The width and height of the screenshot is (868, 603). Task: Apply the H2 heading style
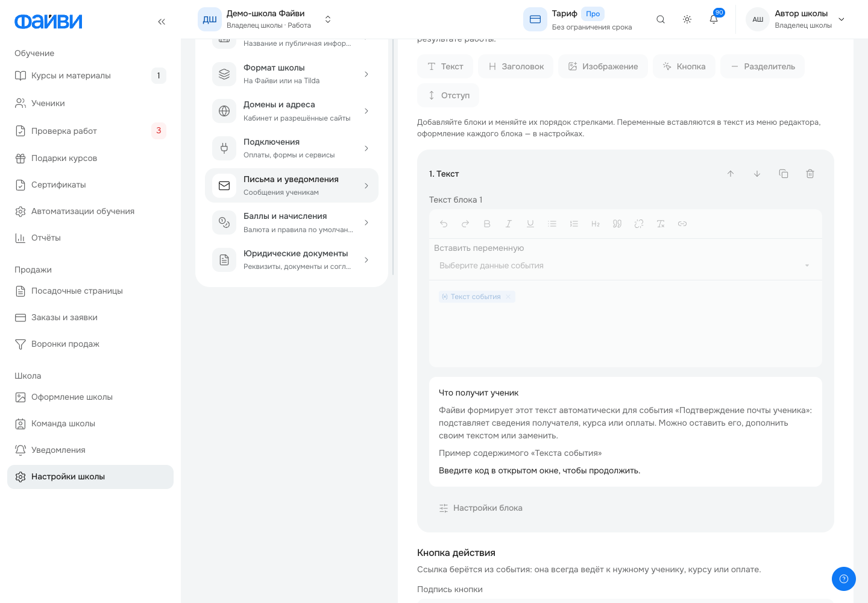(596, 224)
